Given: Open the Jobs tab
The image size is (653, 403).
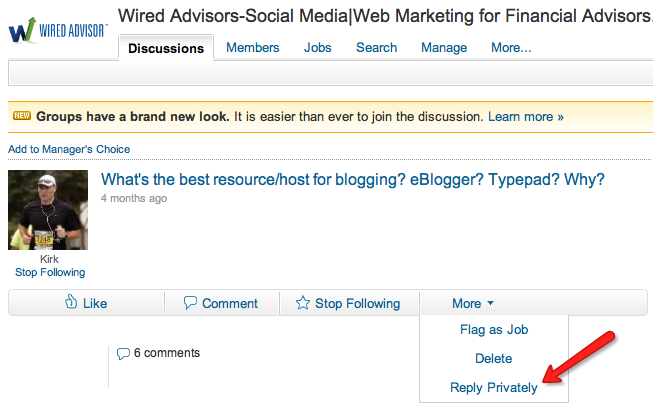Looking at the screenshot, I should (317, 47).
